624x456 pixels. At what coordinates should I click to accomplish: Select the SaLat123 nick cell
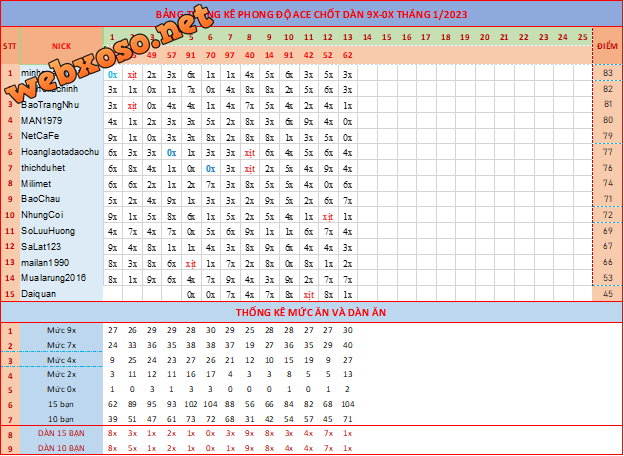pos(61,247)
